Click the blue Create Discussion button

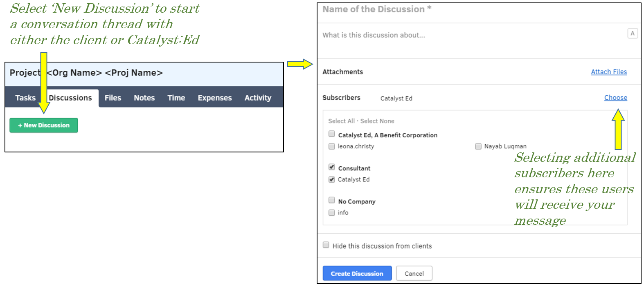pyautogui.click(x=357, y=273)
